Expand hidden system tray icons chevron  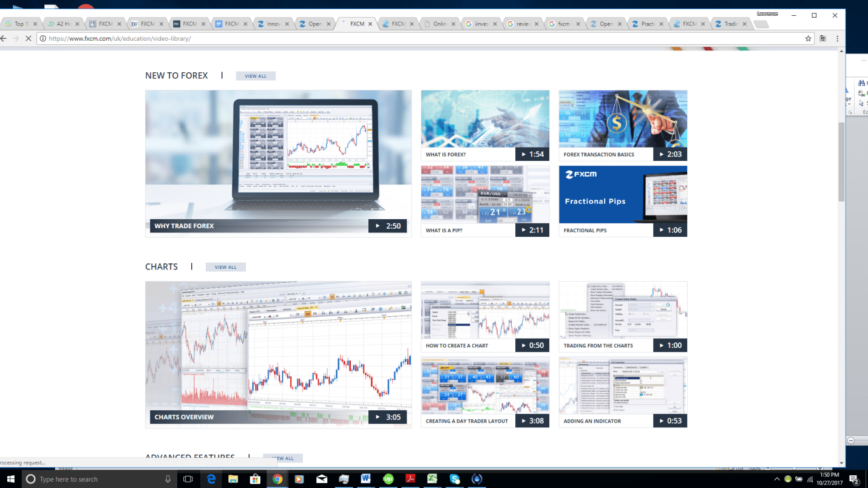(x=777, y=479)
